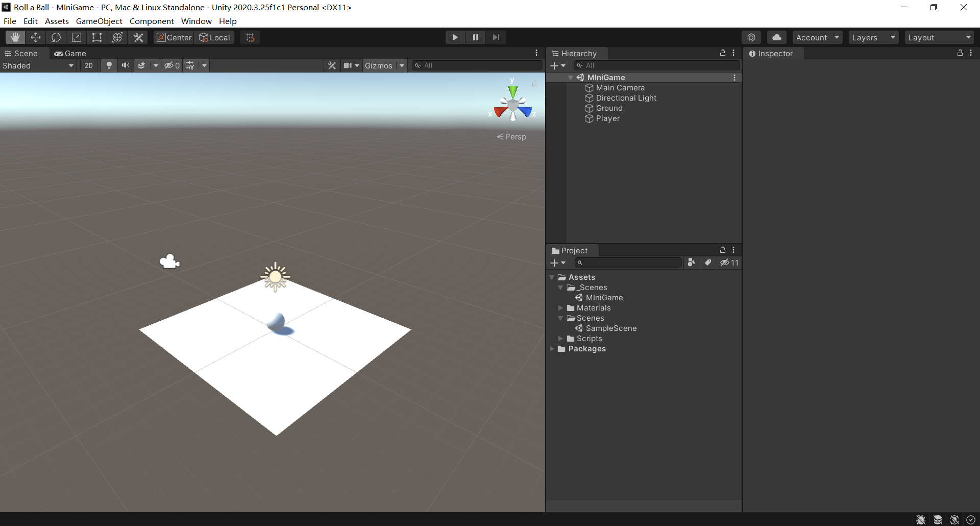
Task: Select the Scale tool
Action: point(77,37)
